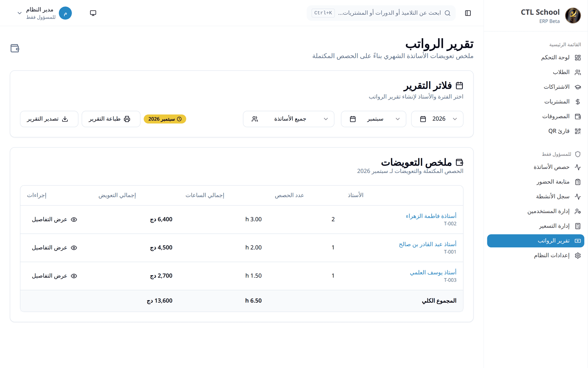Click the clipboard icon for متابعة الحضور

click(x=578, y=182)
